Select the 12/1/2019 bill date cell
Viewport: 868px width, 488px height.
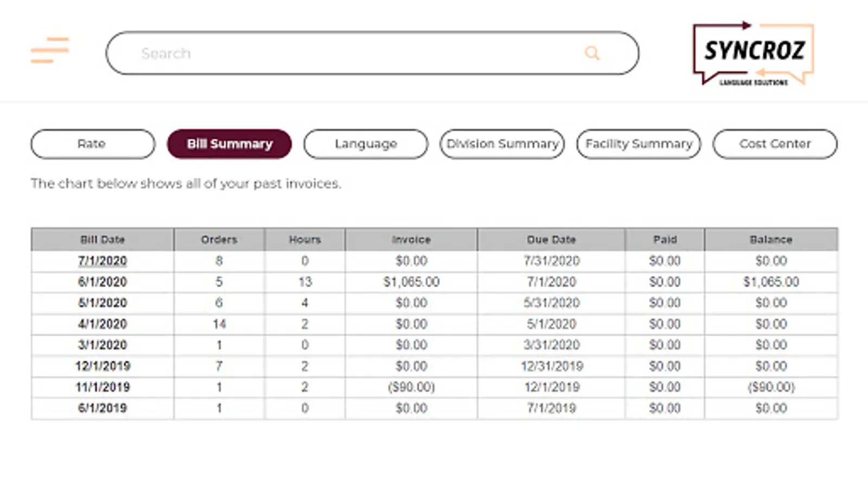click(x=103, y=366)
